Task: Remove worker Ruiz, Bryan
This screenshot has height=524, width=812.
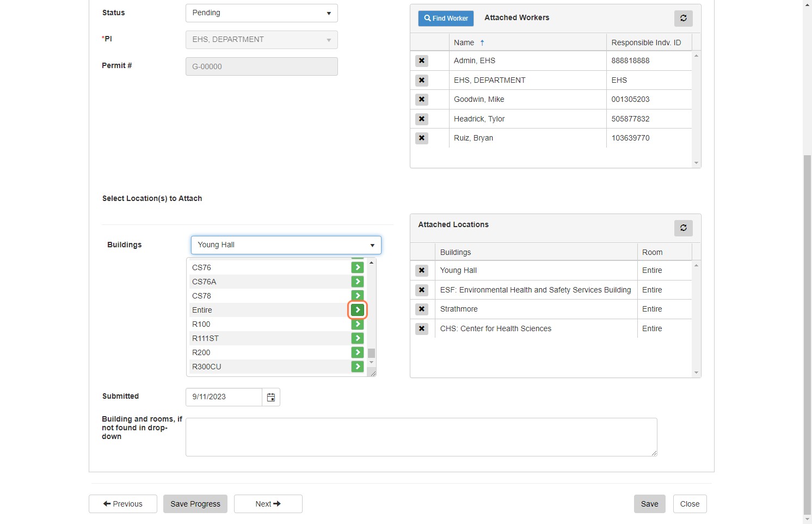Action: click(x=421, y=138)
